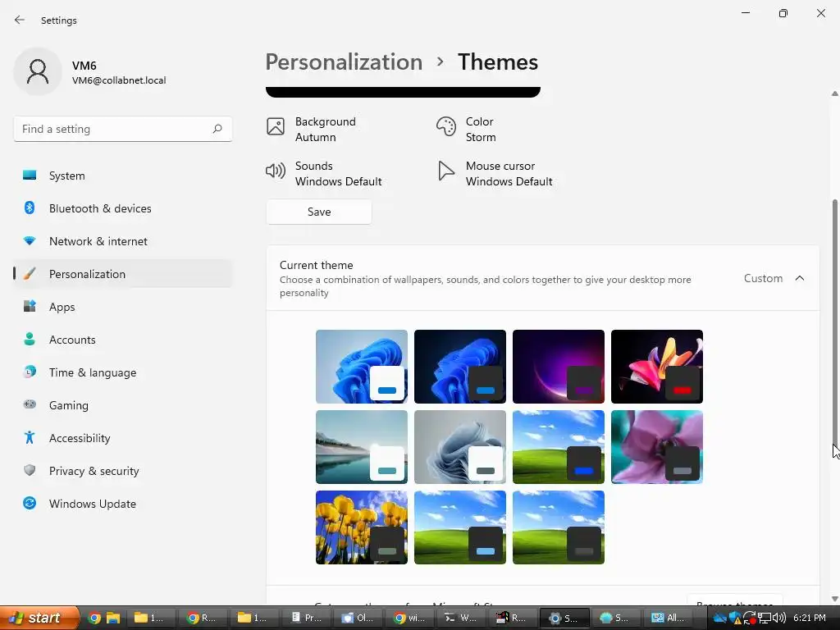Screen dimensions: 840x630
Task: Open System settings category
Action: point(123,176)
